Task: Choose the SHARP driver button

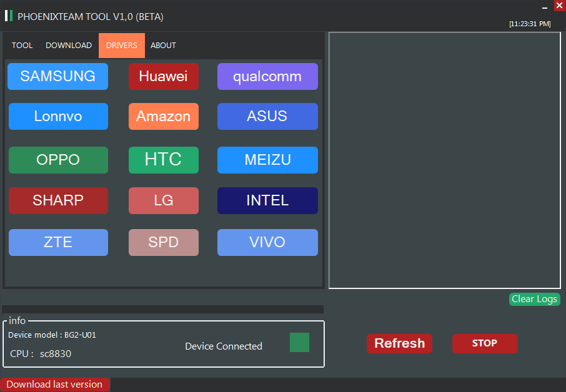Action: click(58, 200)
